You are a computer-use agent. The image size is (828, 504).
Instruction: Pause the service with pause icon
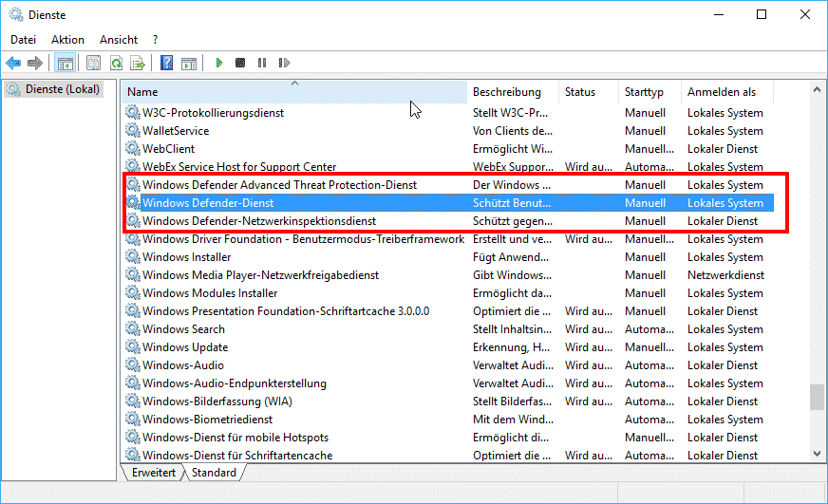[262, 63]
